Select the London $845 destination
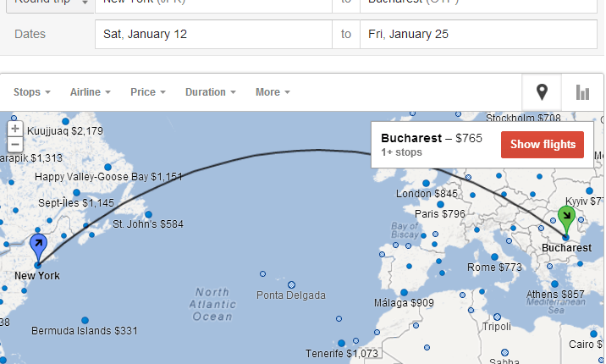Viewport: 606px width, 364px height. pos(428,193)
